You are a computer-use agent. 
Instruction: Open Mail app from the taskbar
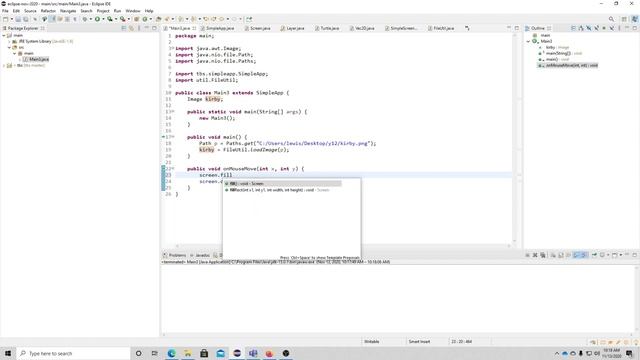tap(220, 353)
